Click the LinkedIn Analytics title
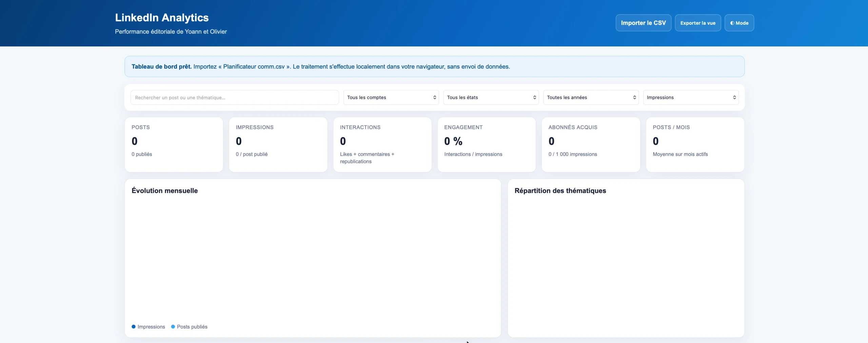 coord(162,18)
